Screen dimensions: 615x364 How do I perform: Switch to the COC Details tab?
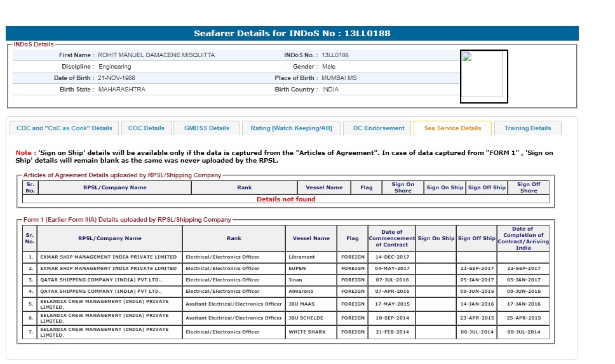point(146,128)
